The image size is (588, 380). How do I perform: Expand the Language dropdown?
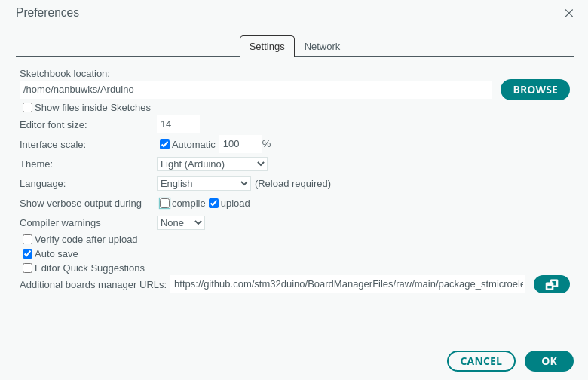pyautogui.click(x=204, y=183)
